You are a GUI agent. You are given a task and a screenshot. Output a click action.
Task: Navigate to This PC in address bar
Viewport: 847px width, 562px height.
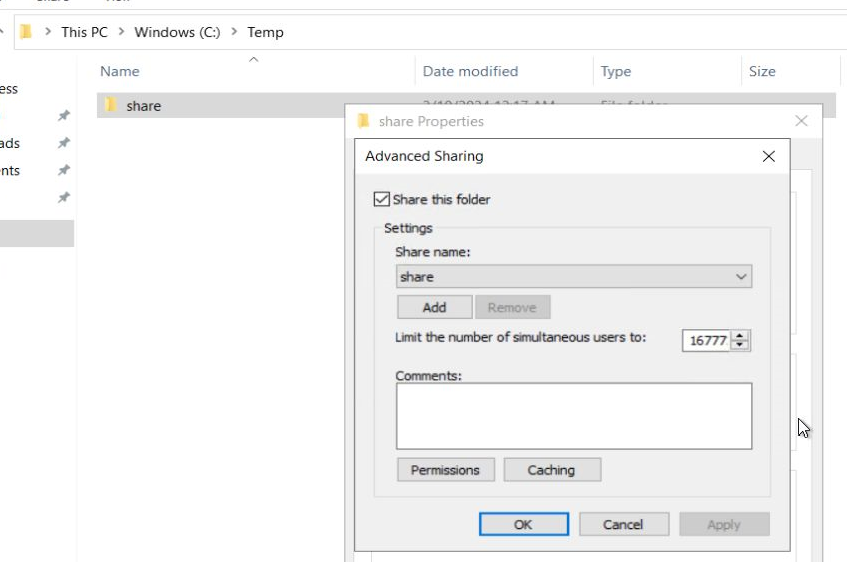tap(84, 32)
